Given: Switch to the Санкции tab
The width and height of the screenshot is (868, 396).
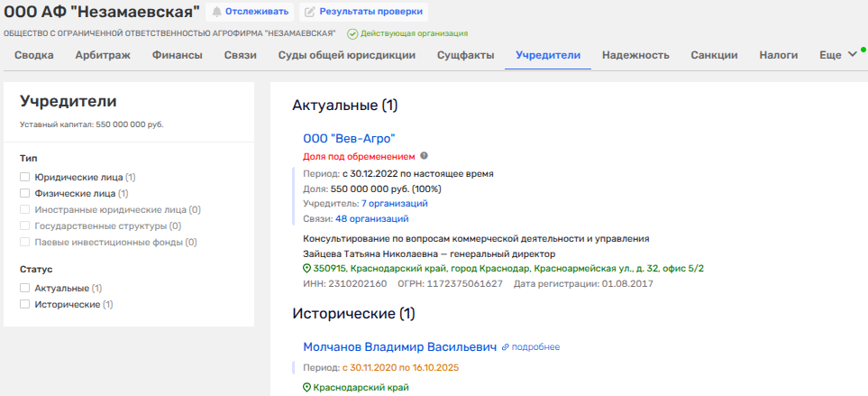Looking at the screenshot, I should (x=714, y=55).
